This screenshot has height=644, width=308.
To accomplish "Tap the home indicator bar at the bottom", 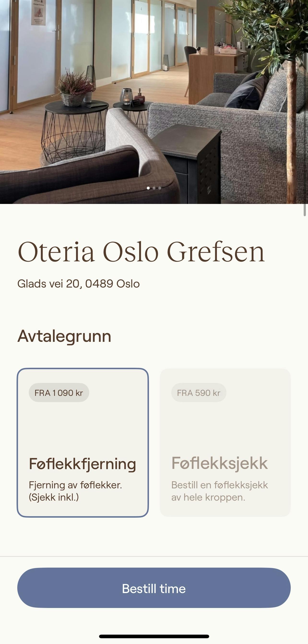I will [154, 636].
